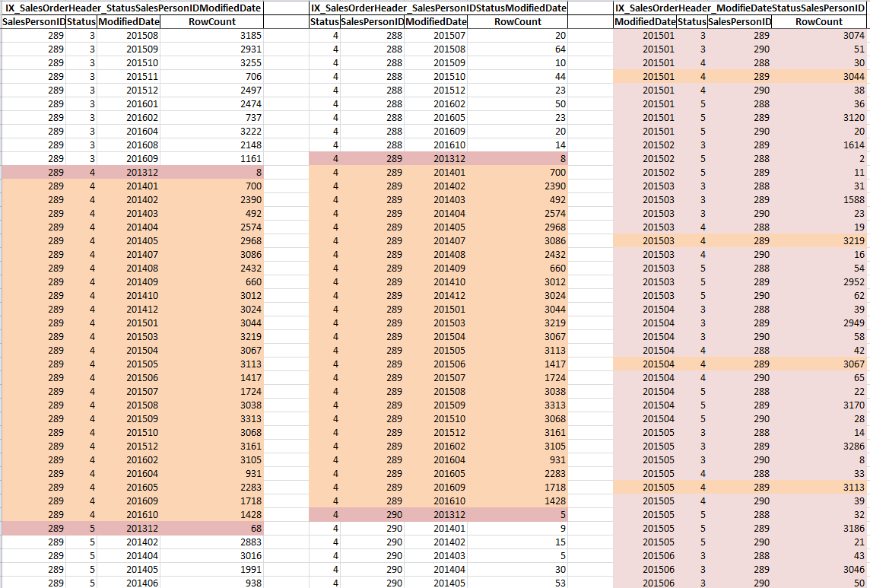
Task: Select the RowCount cell with value 16
Action: [x=819, y=254]
